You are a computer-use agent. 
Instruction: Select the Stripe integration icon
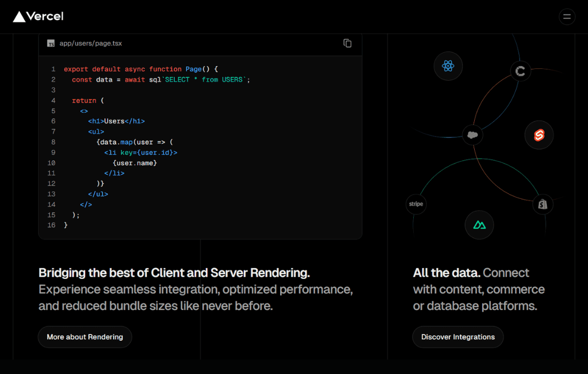coord(416,204)
